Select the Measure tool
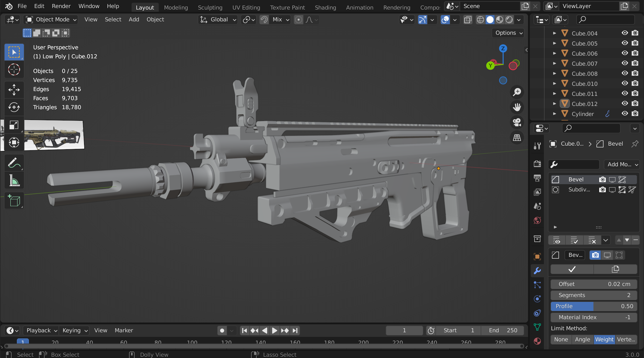644x358 pixels. (x=14, y=180)
